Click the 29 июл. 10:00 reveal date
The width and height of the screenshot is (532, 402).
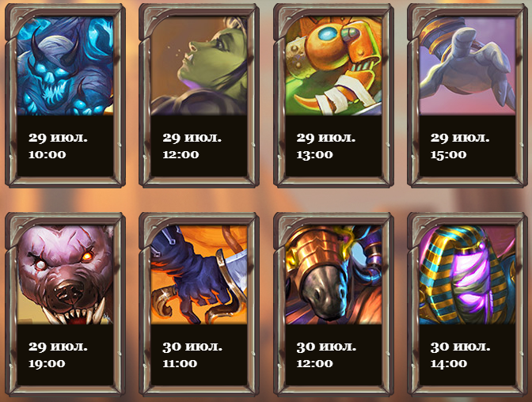58,146
